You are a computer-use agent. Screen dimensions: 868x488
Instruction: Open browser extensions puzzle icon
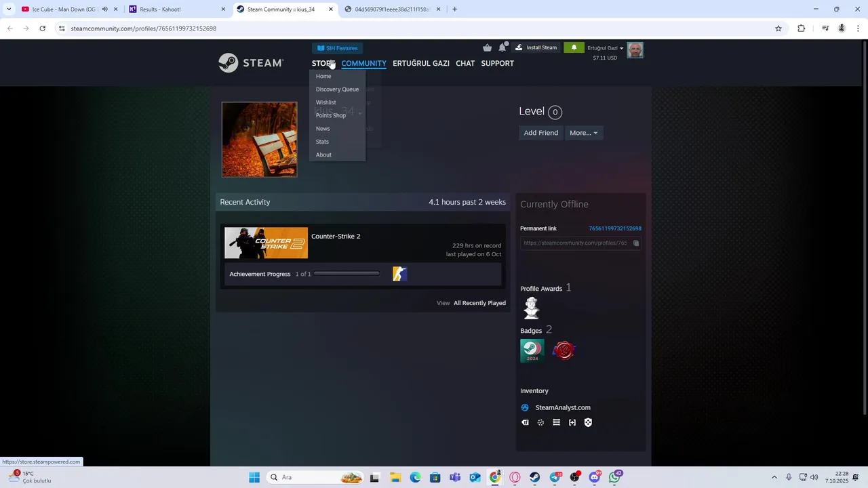click(x=802, y=28)
